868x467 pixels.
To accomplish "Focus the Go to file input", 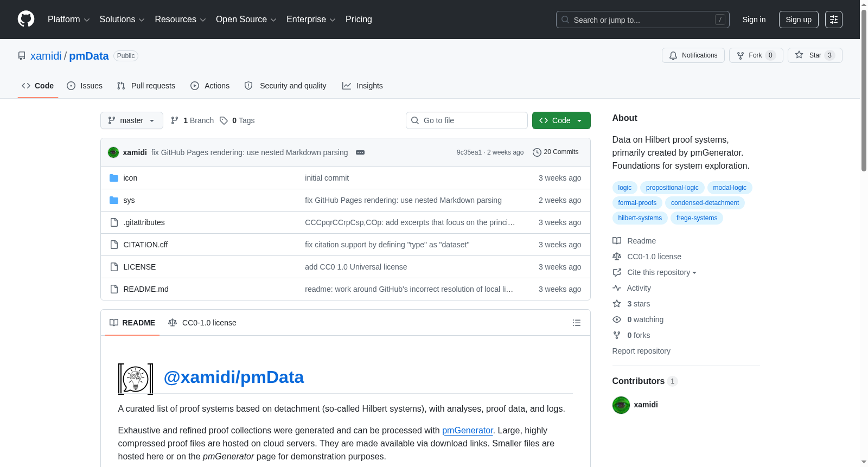I will pyautogui.click(x=467, y=120).
